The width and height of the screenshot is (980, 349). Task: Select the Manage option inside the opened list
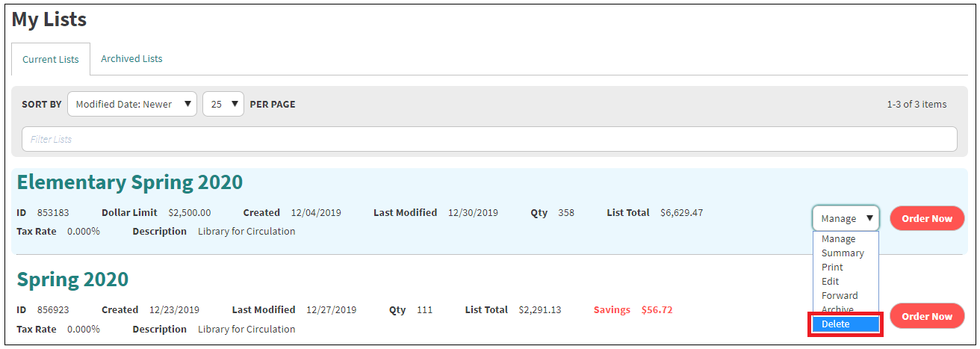(x=838, y=239)
